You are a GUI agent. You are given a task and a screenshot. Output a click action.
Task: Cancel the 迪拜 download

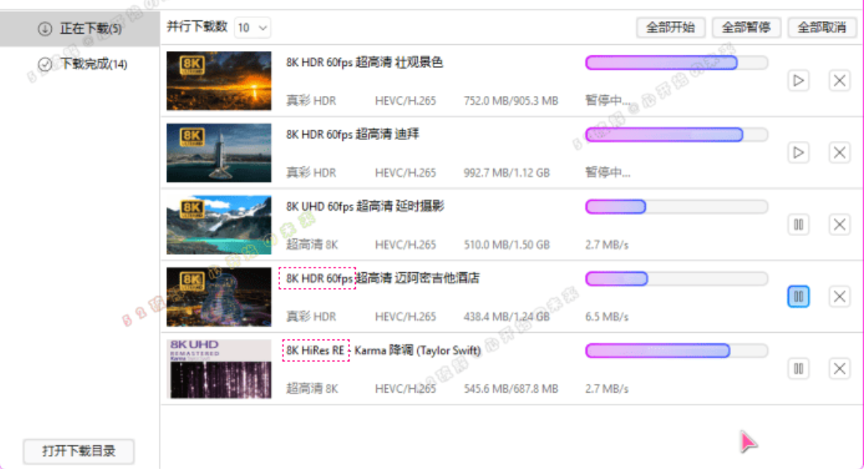839,152
